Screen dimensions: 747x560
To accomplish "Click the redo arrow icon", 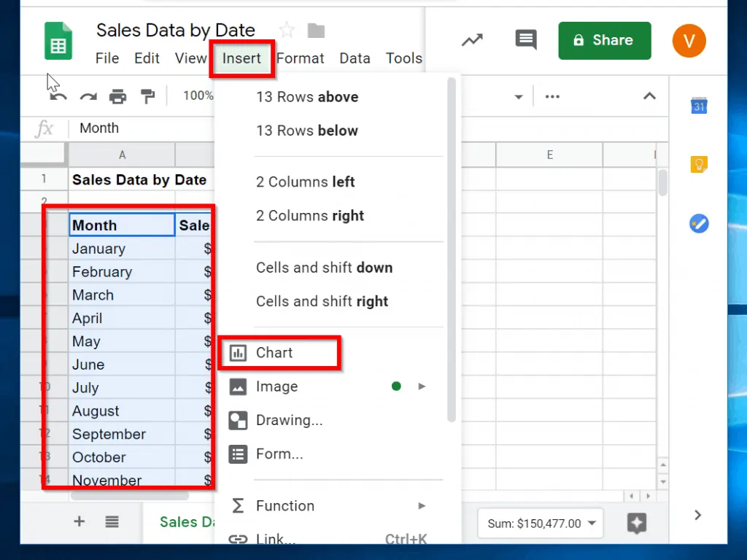I will click(x=88, y=96).
